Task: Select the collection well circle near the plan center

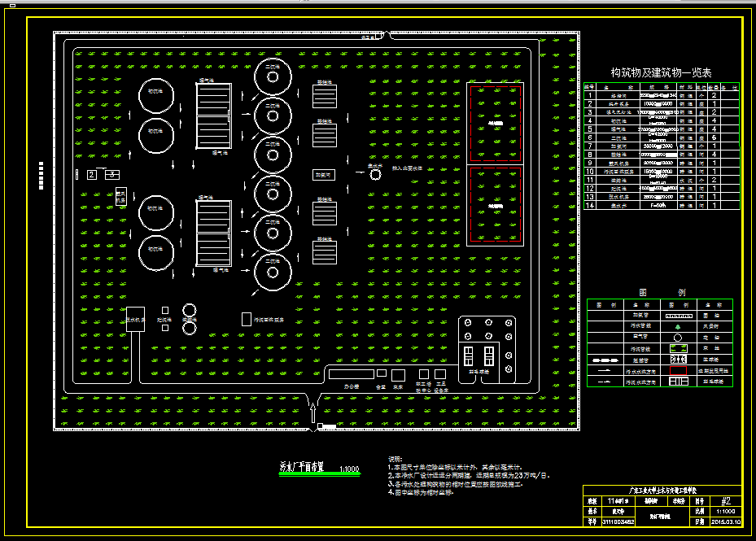Action: pos(375,175)
